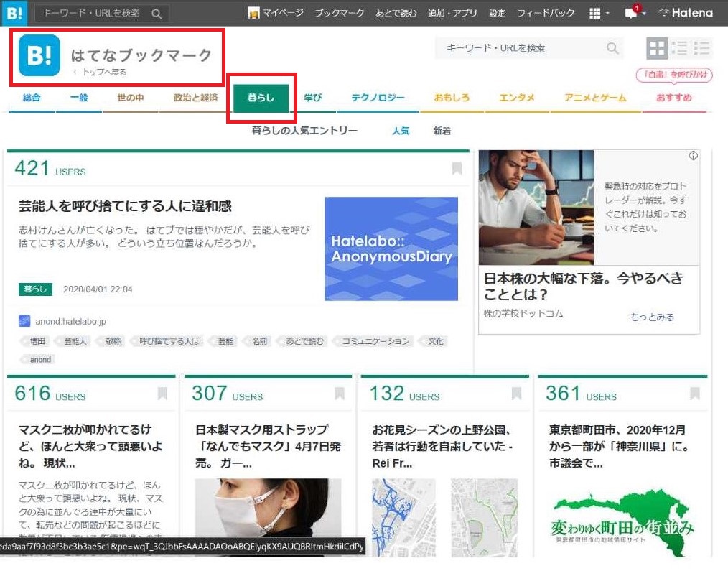
Task: Click the magnifier in main search box
Action: tap(613, 48)
